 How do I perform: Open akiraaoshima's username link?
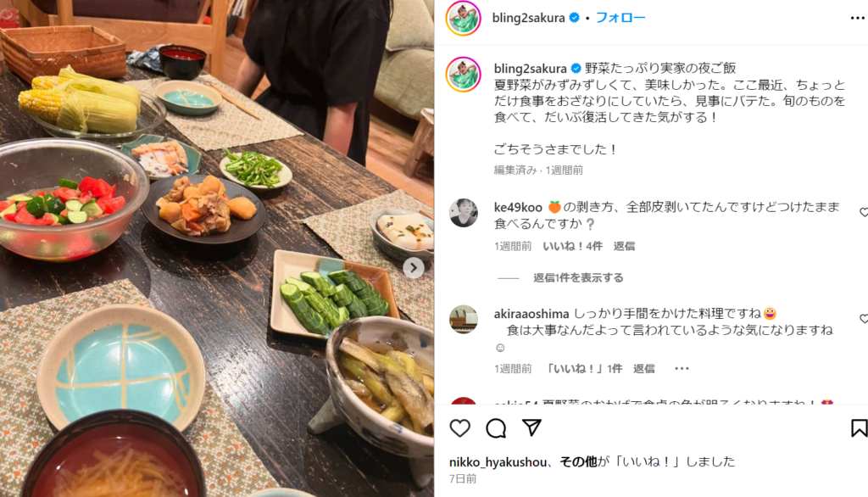531,314
